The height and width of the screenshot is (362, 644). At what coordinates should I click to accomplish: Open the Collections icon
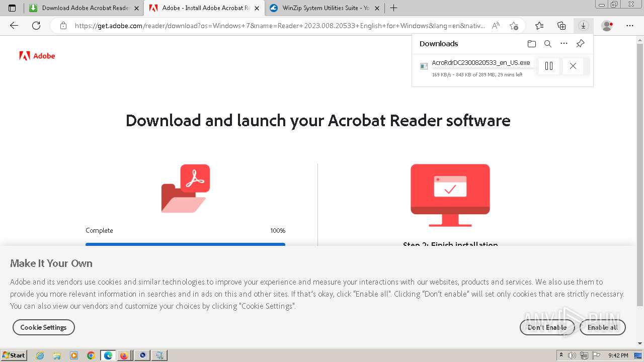tap(561, 26)
